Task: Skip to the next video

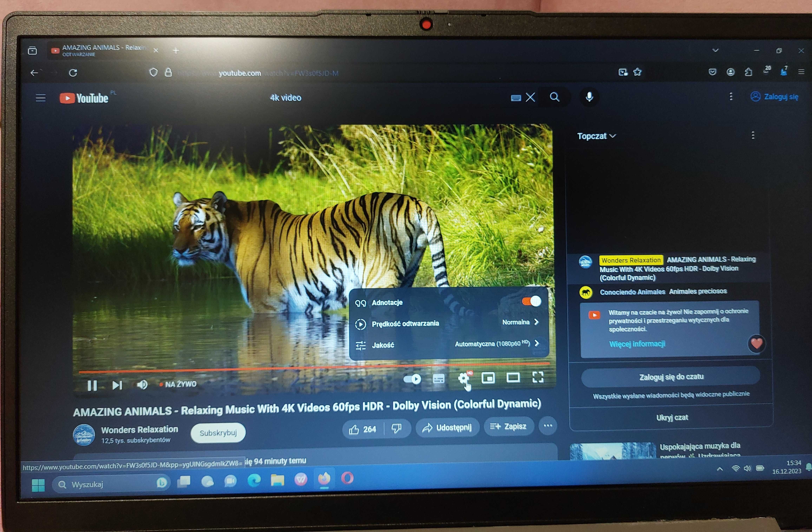Action: pos(117,385)
